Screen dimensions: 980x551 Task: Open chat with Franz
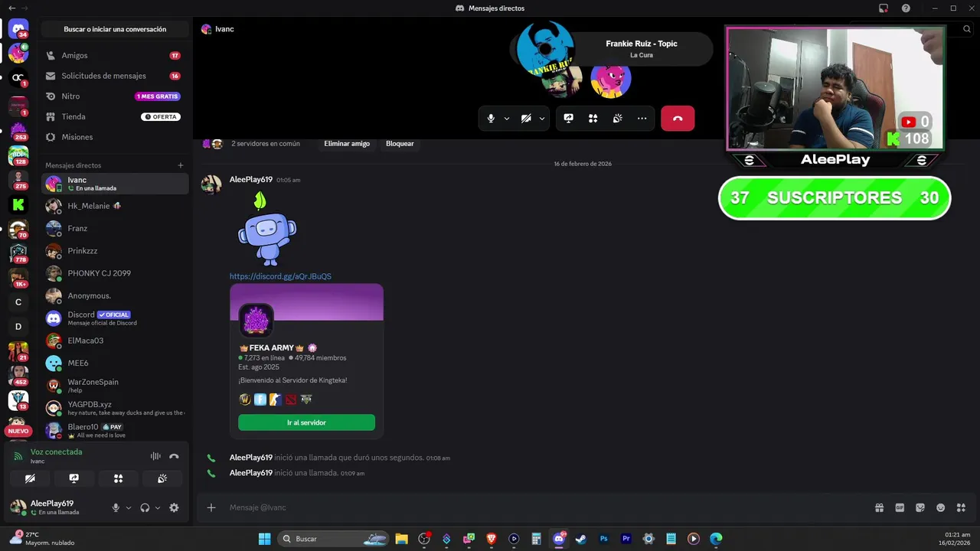coord(115,228)
